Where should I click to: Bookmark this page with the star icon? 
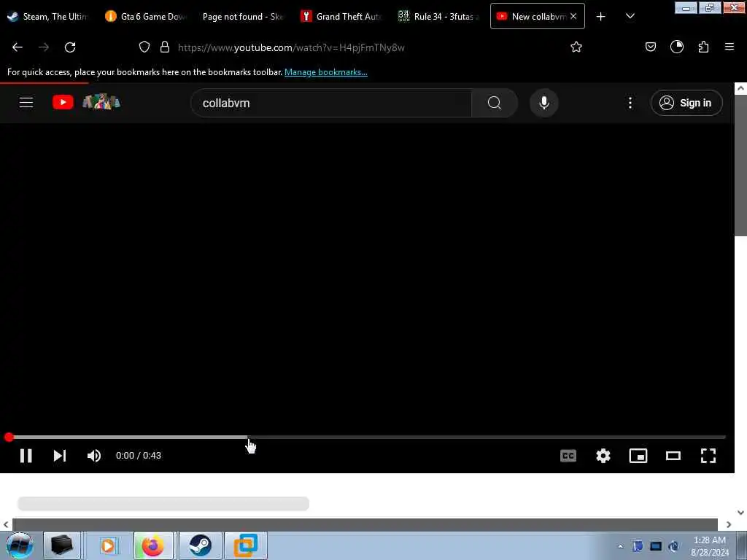pos(576,47)
